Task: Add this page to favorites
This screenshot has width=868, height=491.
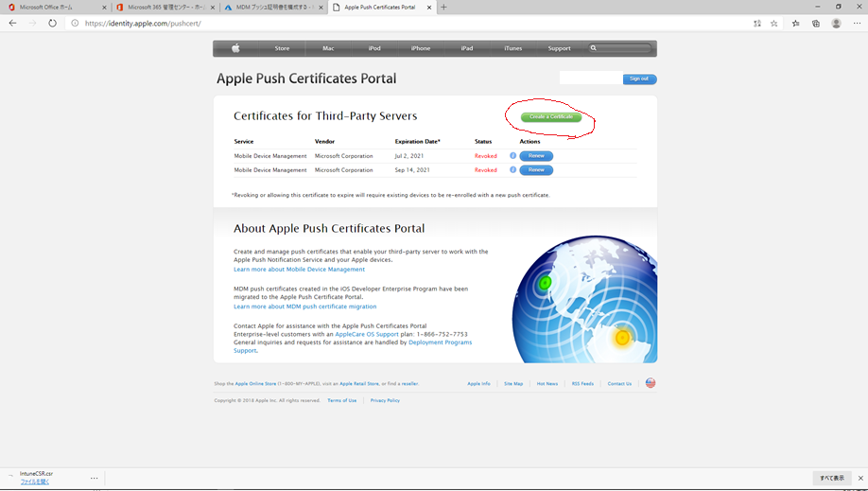Action: pos(773,24)
